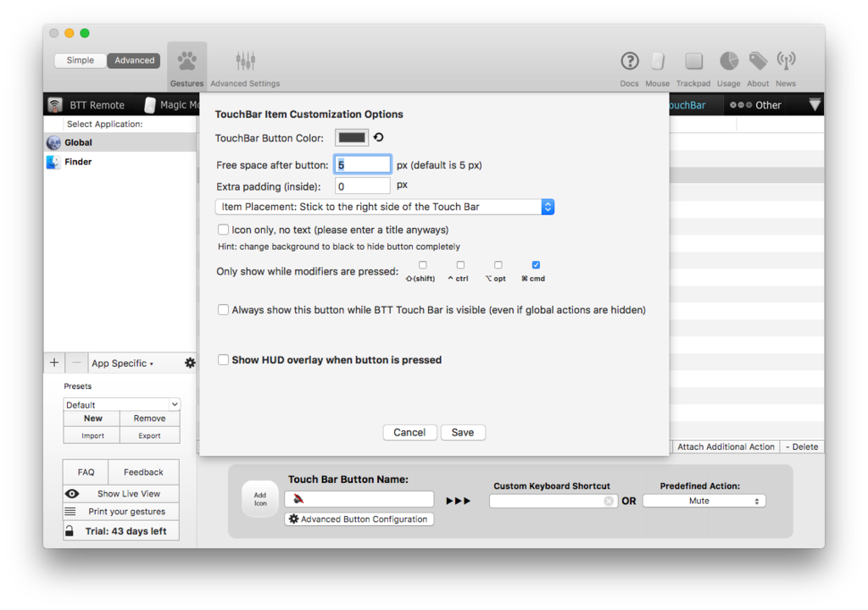Viewport: 868px width, 610px height.
Task: Clear the Custom Keyboard Shortcut field
Action: (609, 501)
